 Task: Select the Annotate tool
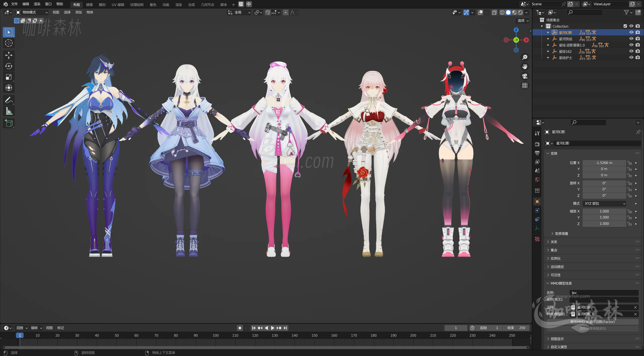coord(9,100)
